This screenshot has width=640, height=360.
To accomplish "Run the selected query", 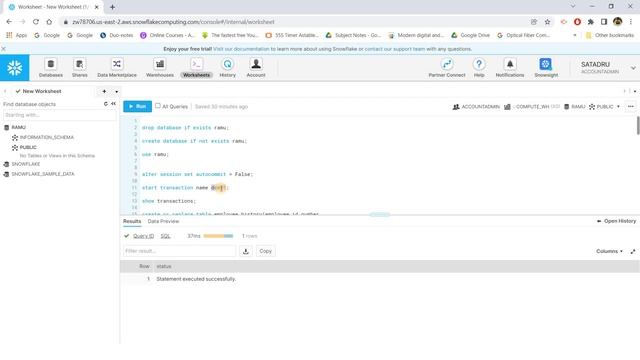I will 138,107.
